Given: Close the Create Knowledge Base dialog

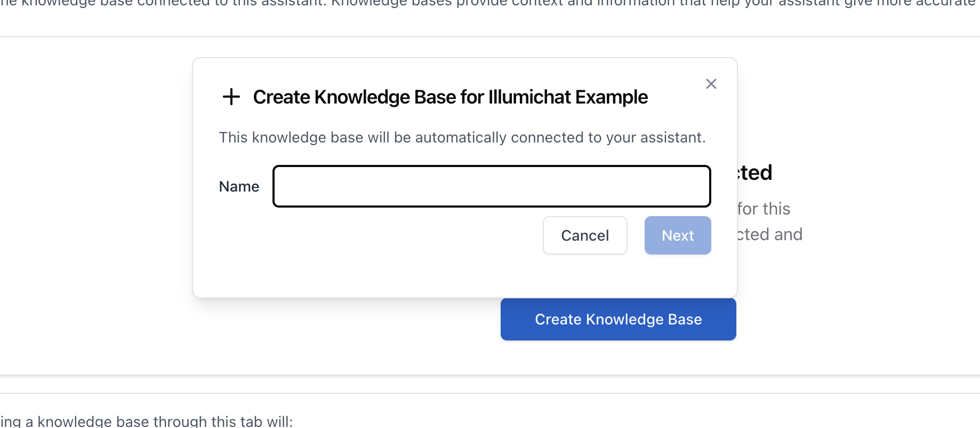Looking at the screenshot, I should point(711,84).
